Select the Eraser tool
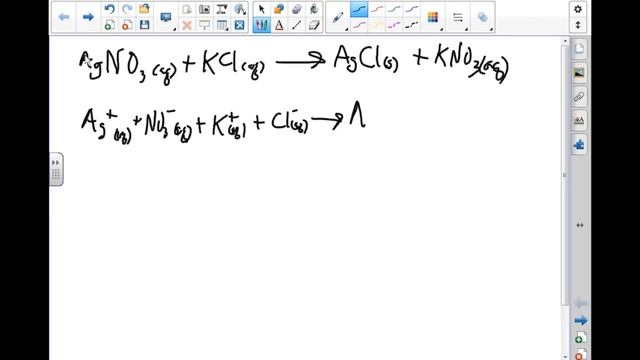 pyautogui.click(x=314, y=25)
